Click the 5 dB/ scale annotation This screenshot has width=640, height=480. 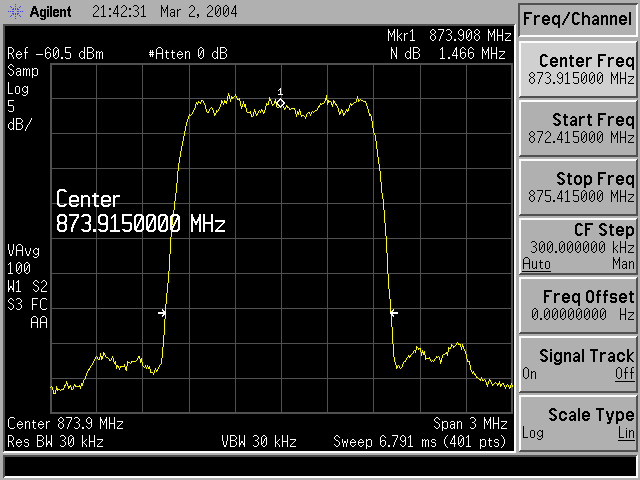point(19,116)
